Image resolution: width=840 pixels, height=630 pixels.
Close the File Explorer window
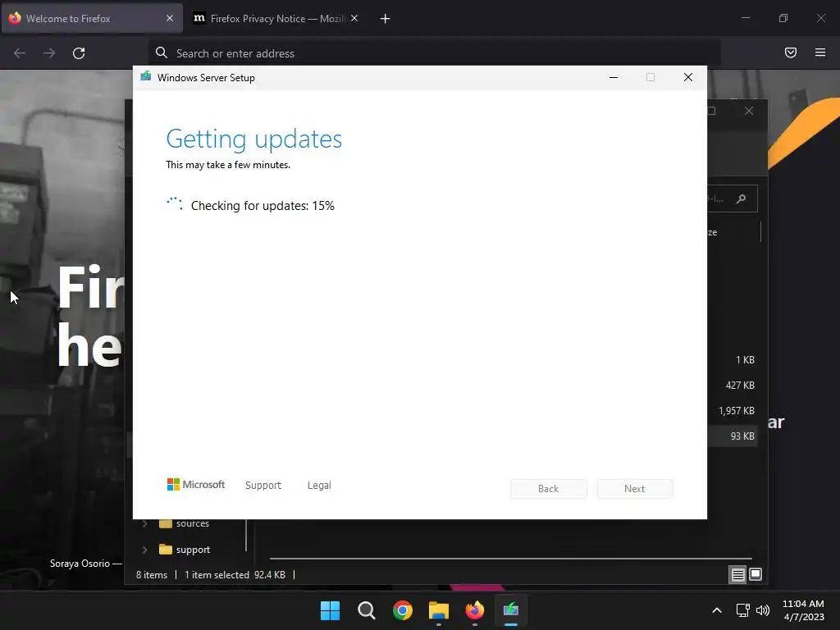pyautogui.click(x=749, y=111)
